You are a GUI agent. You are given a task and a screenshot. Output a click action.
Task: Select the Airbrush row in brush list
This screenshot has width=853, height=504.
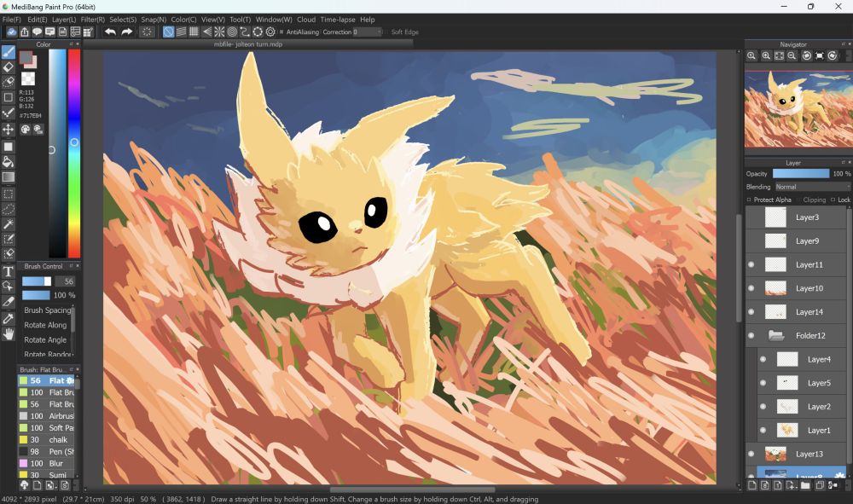[46, 416]
